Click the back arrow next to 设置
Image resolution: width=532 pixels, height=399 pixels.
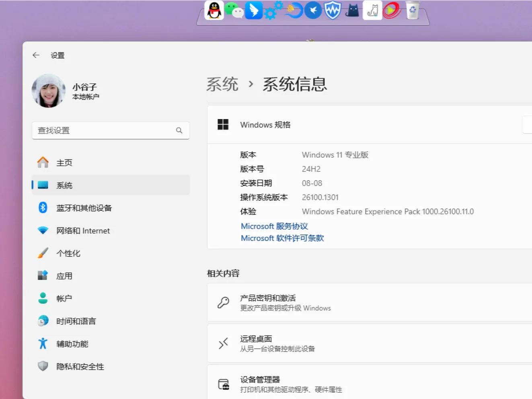click(x=36, y=55)
